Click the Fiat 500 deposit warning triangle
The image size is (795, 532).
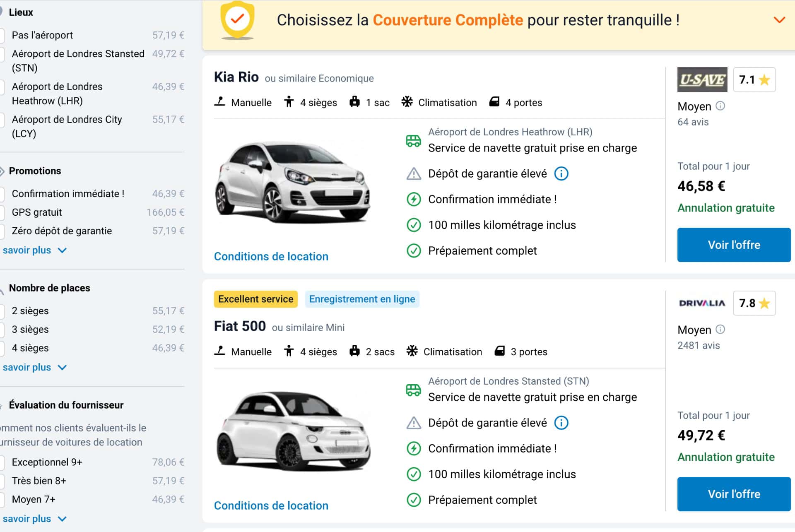click(x=414, y=423)
